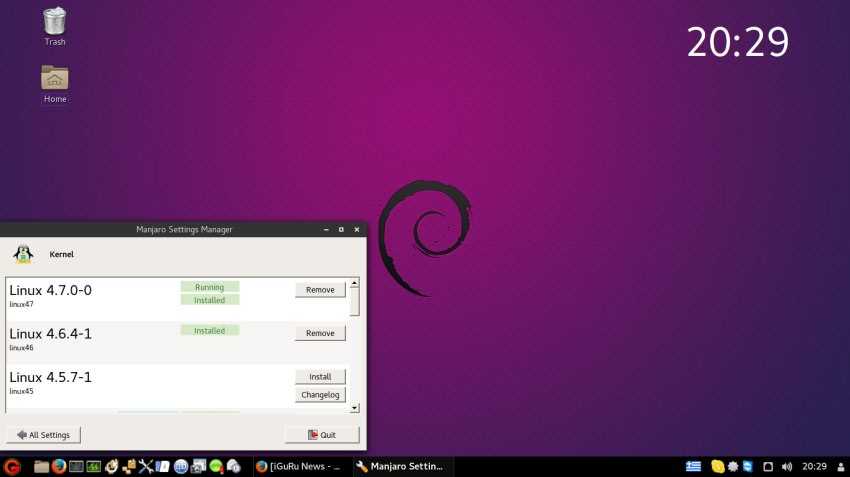Launch the file manager from the taskbar
This screenshot has width=850, height=477.
click(41, 466)
